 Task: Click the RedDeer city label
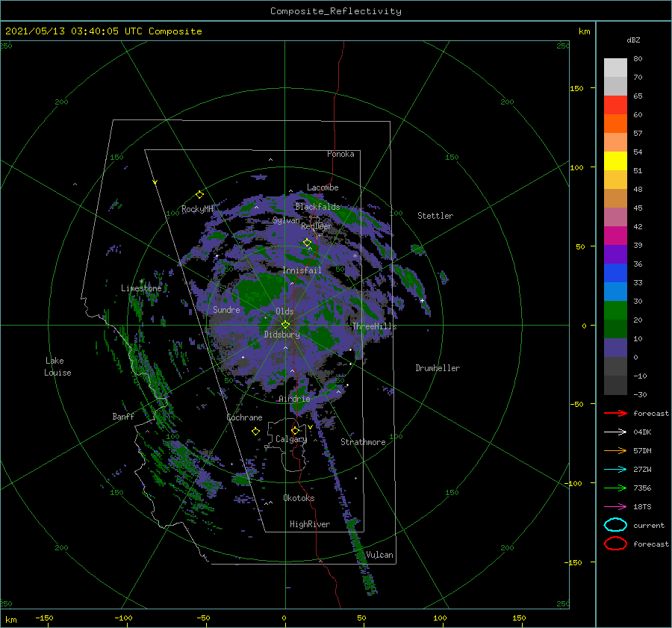click(x=317, y=226)
